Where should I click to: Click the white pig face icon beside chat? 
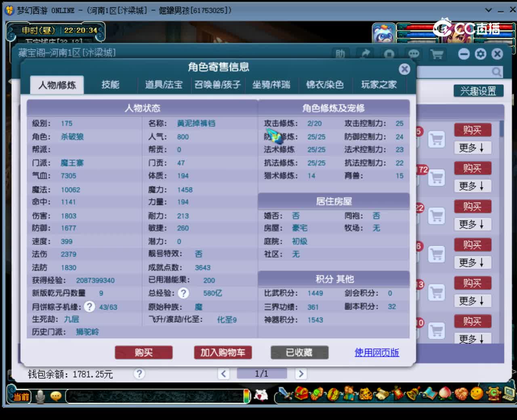pos(261,395)
